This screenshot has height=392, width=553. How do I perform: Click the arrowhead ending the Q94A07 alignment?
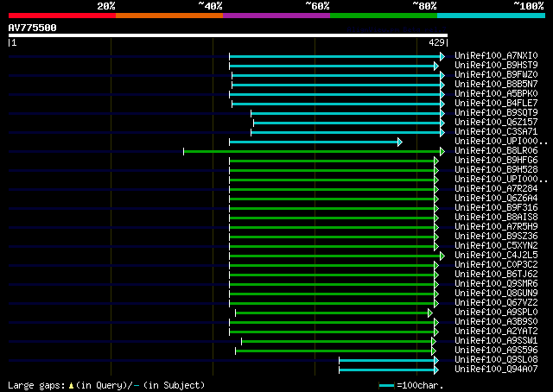point(436,370)
